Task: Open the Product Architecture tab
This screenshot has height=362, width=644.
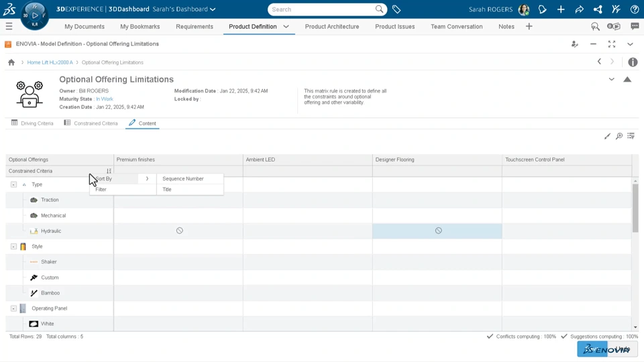Action: (332, 26)
